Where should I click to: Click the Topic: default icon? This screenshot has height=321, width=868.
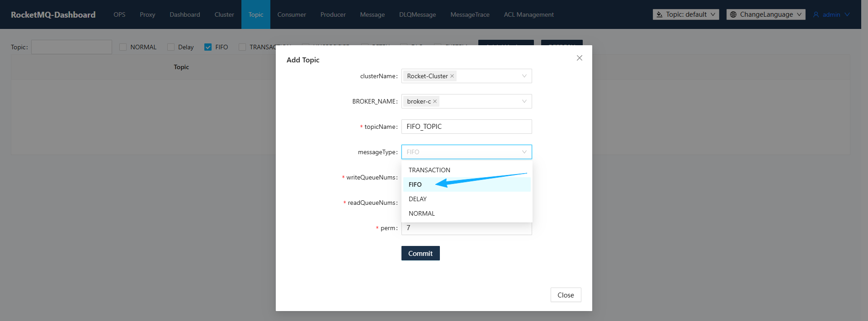660,14
